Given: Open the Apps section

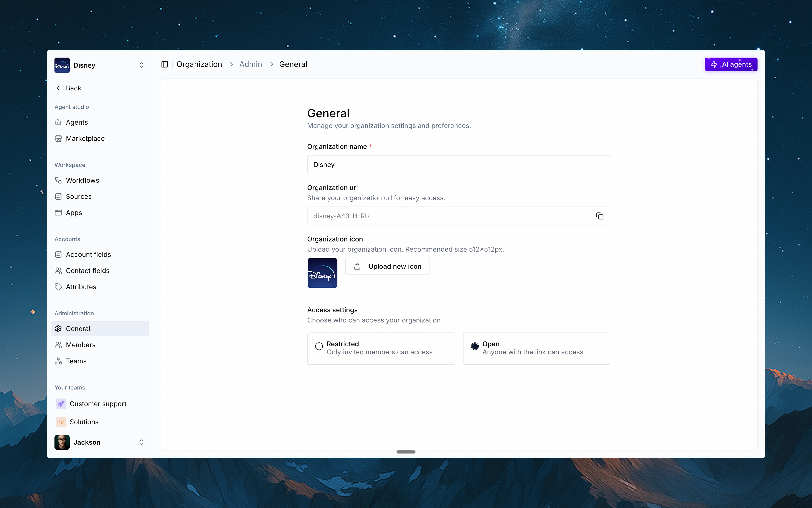Looking at the screenshot, I should click(x=100, y=213).
